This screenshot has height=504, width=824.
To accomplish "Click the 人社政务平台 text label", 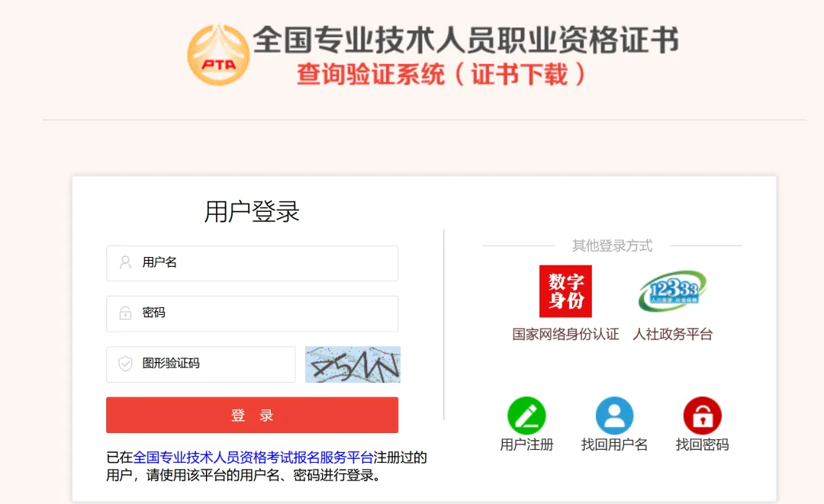I will point(673,335).
